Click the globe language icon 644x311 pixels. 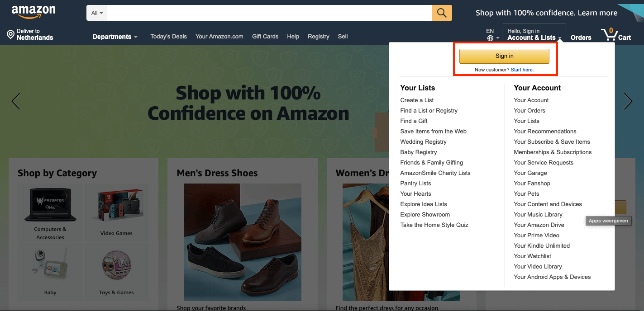[x=490, y=38]
